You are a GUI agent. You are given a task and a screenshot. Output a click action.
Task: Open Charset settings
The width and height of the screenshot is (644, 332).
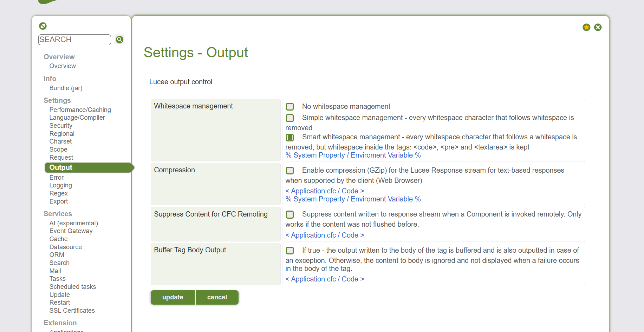click(x=60, y=141)
